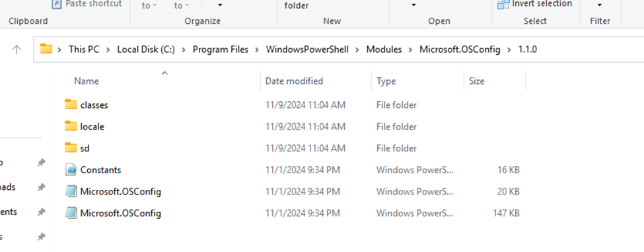
Task: Open the Filter dropdown arrow
Action: click(600, 5)
